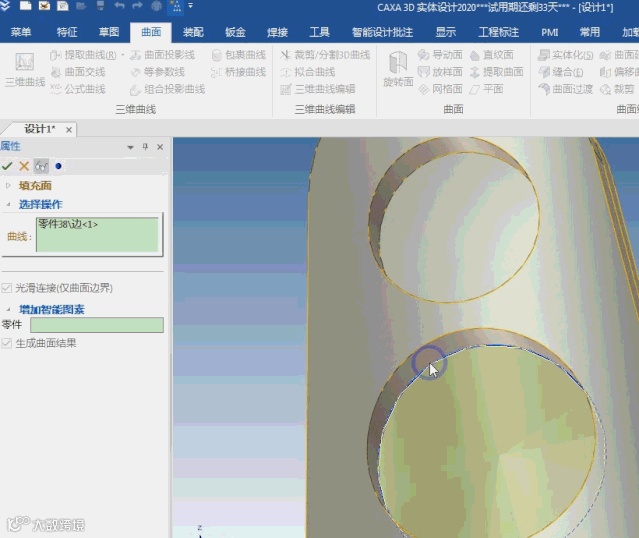Collapse the 选择操作 section
Image resolution: width=639 pixels, height=538 pixels.
pos(8,204)
